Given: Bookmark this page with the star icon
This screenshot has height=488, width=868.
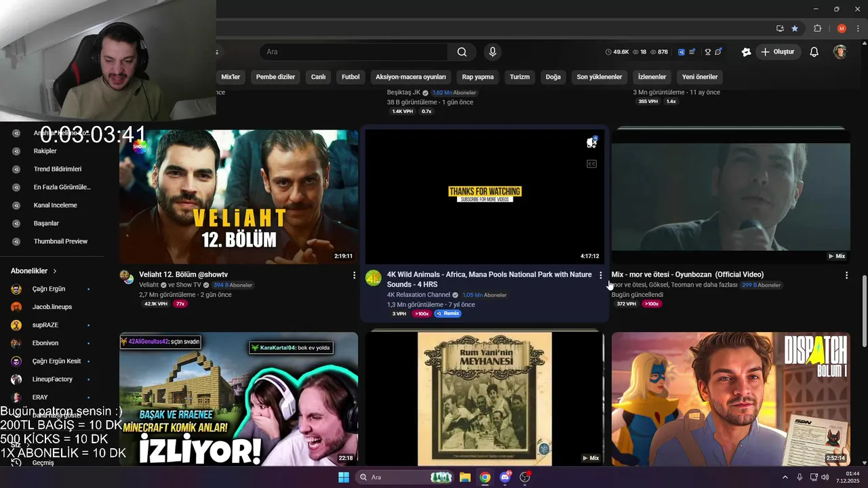Looking at the screenshot, I should pyautogui.click(x=795, y=28).
